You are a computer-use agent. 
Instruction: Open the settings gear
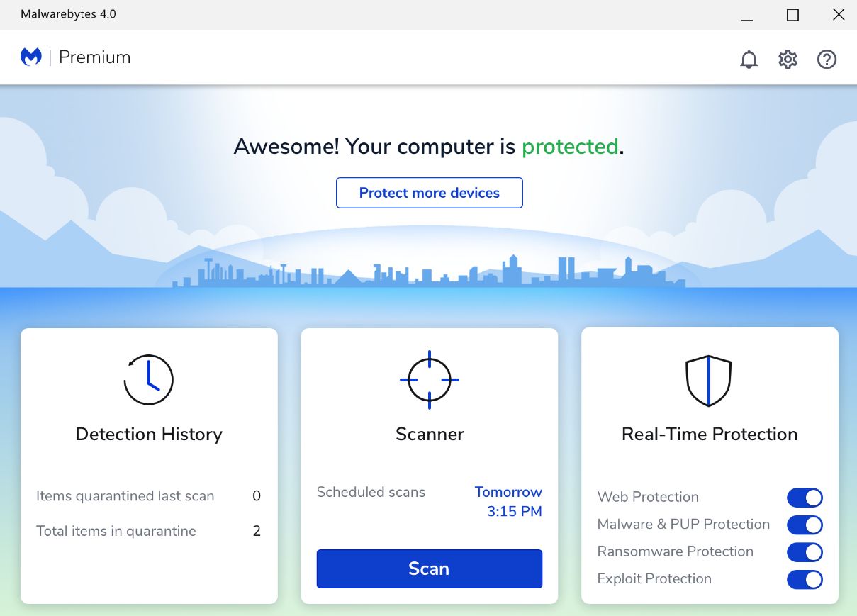(x=788, y=60)
